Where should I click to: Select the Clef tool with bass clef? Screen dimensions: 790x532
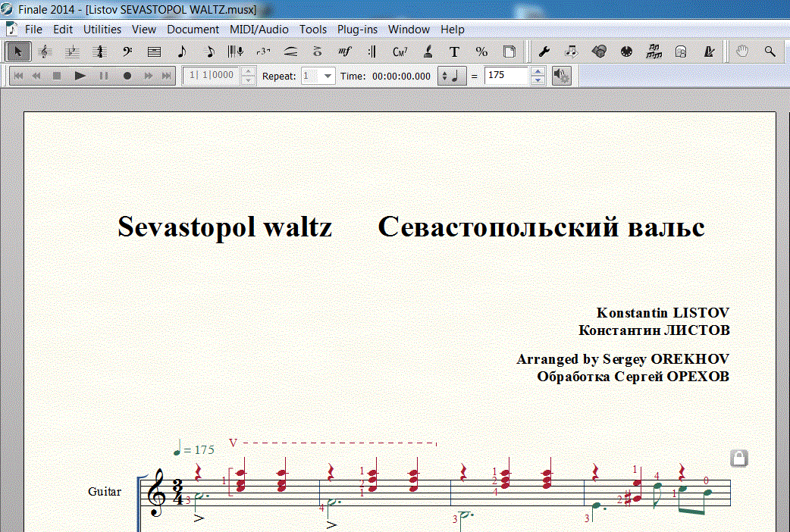(x=127, y=52)
